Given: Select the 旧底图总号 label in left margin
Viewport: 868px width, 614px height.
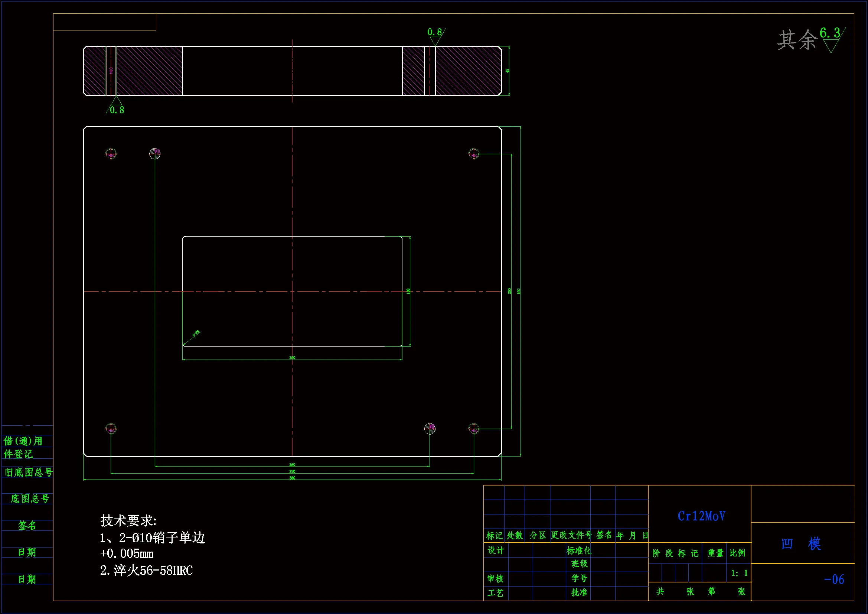Looking at the screenshot, I should click(28, 472).
